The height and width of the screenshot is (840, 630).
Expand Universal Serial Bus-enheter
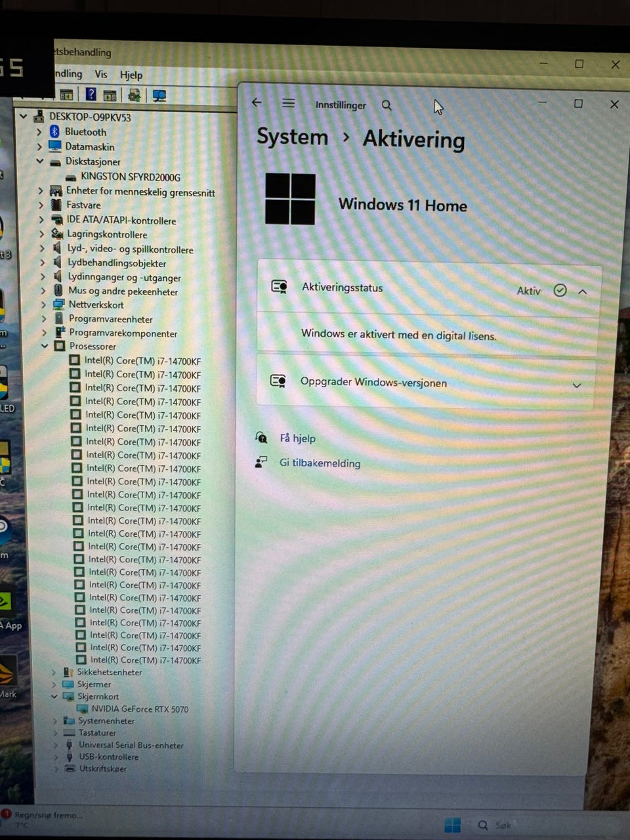point(56,745)
